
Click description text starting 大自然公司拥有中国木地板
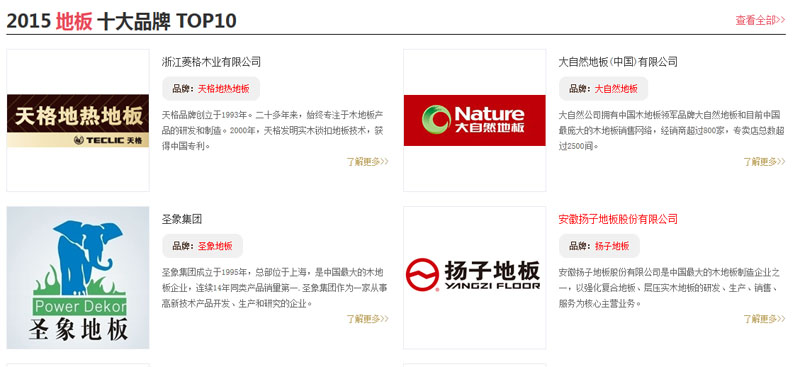tap(671, 130)
